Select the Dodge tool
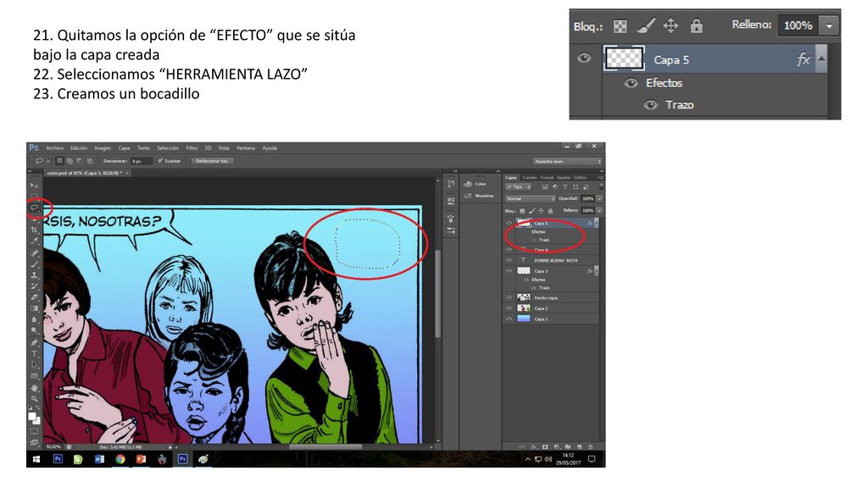This screenshot has height=488, width=868. (x=34, y=330)
